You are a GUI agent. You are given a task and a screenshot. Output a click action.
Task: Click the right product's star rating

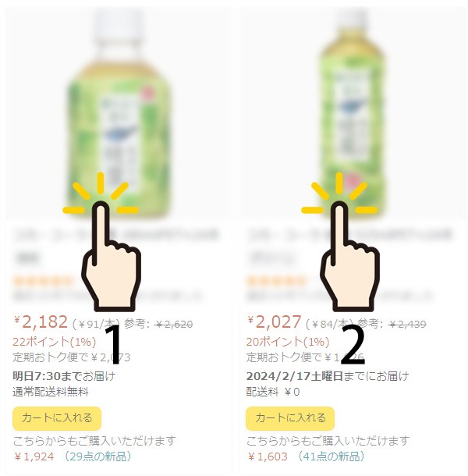coord(275,281)
